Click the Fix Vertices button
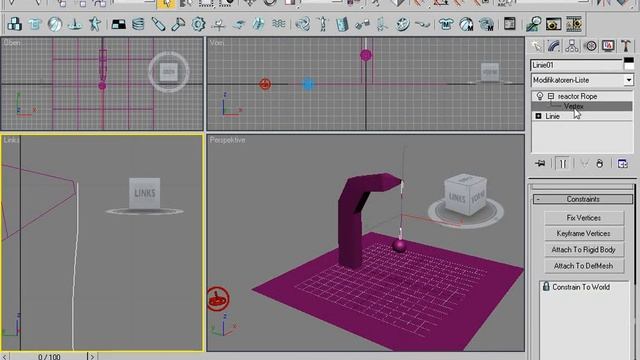 click(x=584, y=218)
